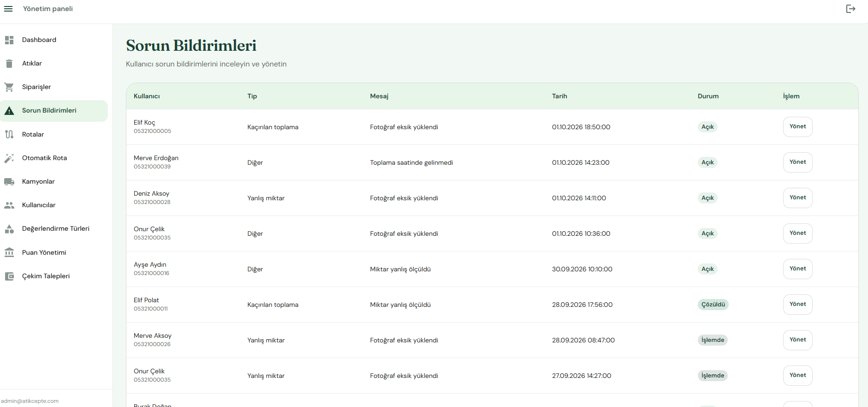Manage Elif Polat's resolved report

(797, 305)
